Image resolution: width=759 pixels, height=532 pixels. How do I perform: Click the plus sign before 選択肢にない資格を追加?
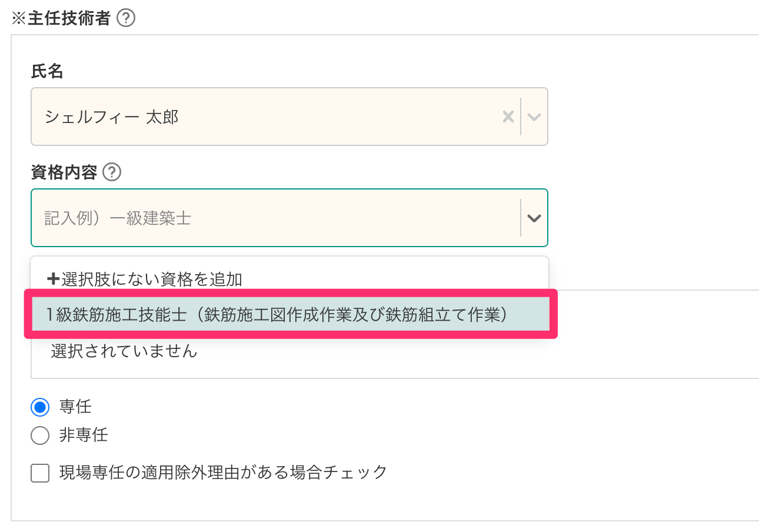point(54,280)
